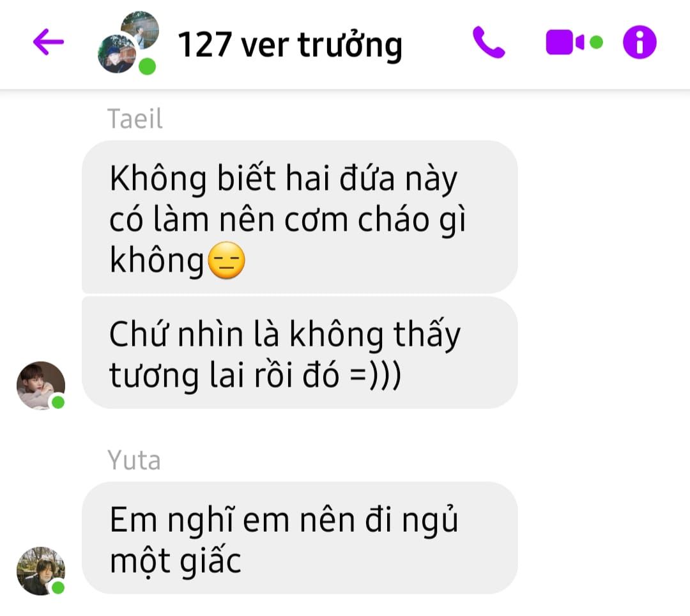Tap the sender name Yuta

click(x=134, y=460)
